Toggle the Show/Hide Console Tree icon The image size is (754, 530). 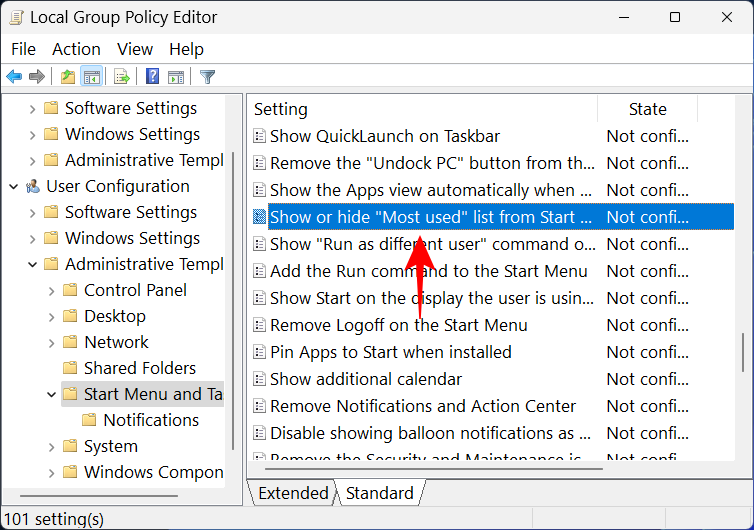[91, 76]
